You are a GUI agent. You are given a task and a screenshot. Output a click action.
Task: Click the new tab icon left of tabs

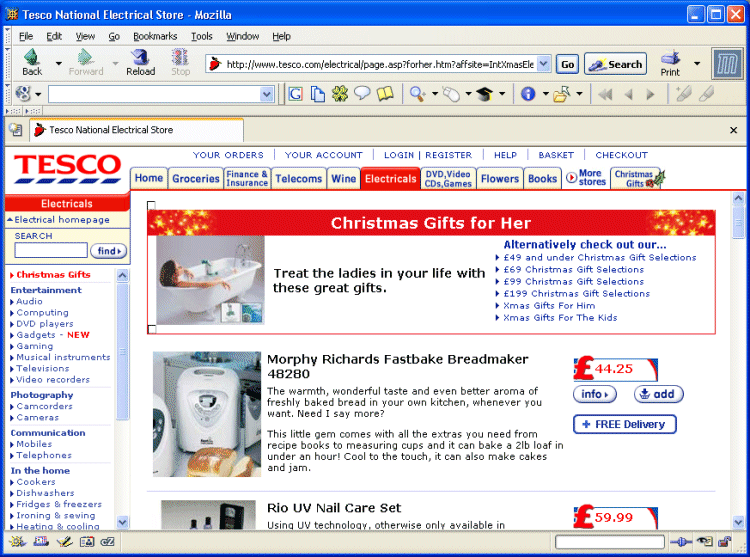tap(16, 130)
